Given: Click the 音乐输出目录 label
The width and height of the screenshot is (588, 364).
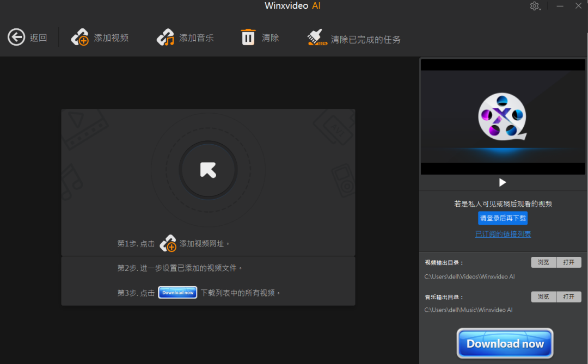Looking at the screenshot, I should (x=444, y=297).
